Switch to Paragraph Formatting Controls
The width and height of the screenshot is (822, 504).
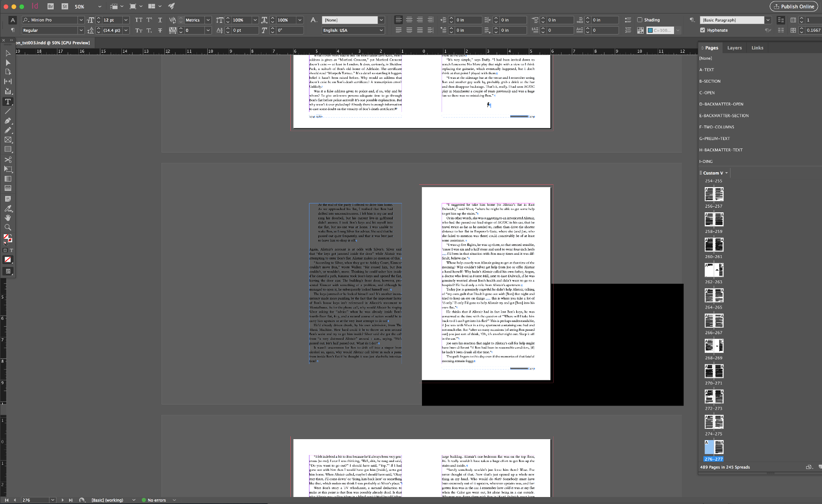click(13, 30)
